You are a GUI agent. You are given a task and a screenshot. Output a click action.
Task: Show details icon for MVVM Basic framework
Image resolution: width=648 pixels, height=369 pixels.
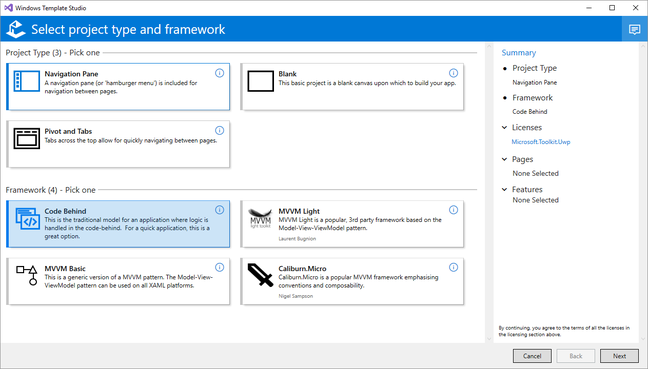tap(219, 267)
